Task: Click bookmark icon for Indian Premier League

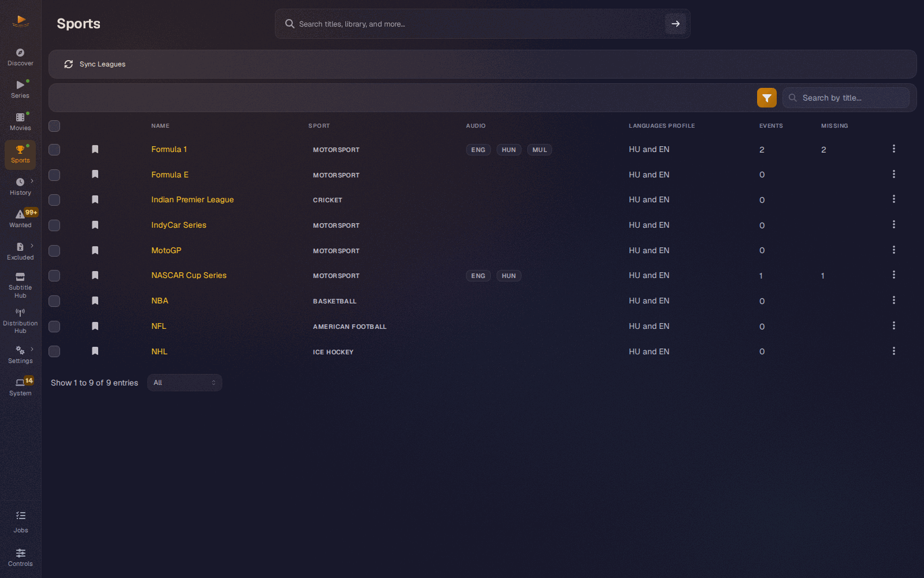Action: pyautogui.click(x=95, y=199)
